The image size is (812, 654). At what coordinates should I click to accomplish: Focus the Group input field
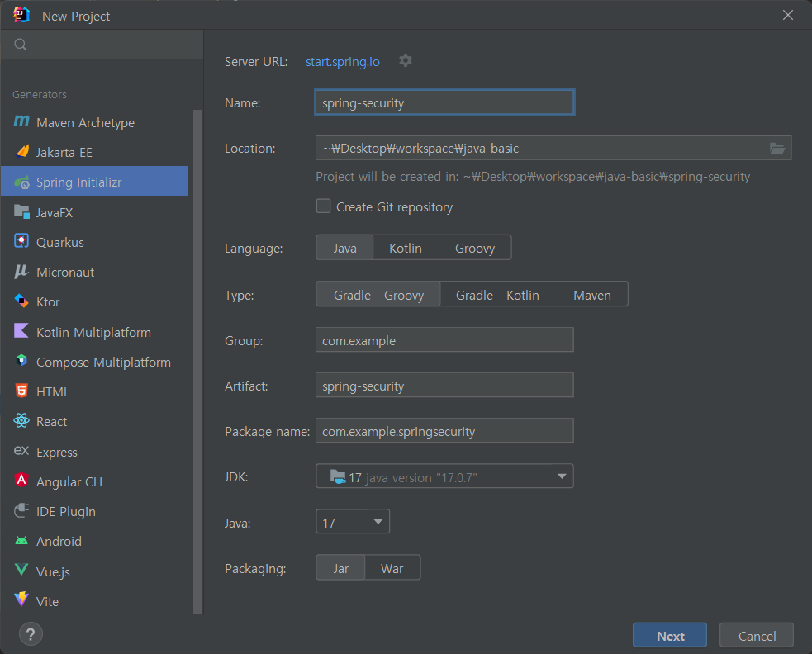pyautogui.click(x=444, y=339)
